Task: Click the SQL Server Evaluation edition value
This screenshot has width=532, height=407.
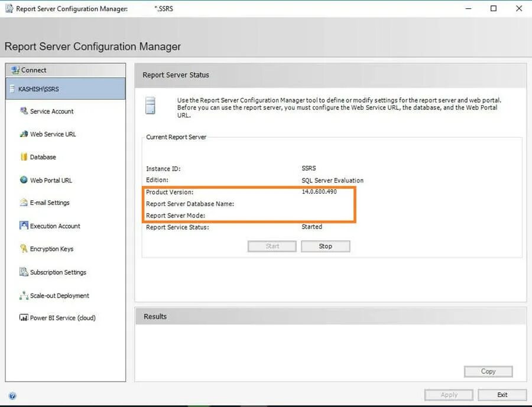Action: click(x=332, y=180)
